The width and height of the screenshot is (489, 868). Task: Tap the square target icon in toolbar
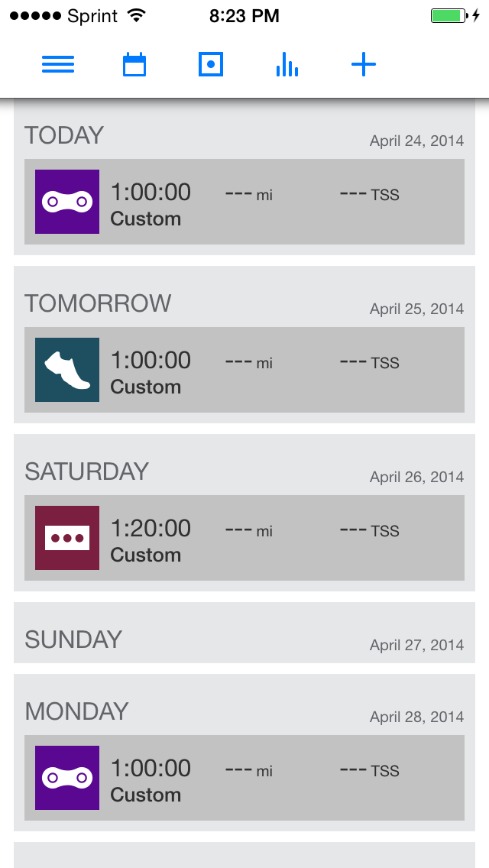pos(211,65)
